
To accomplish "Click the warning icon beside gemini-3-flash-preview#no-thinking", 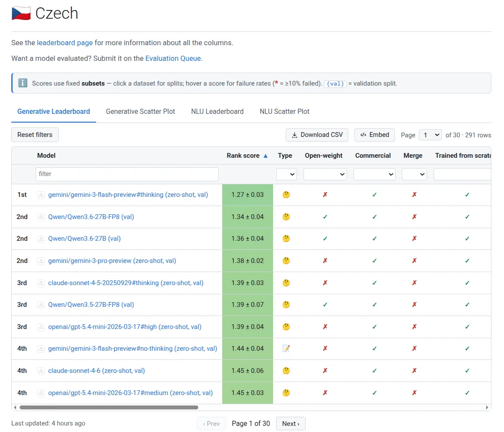I will 41,349.
